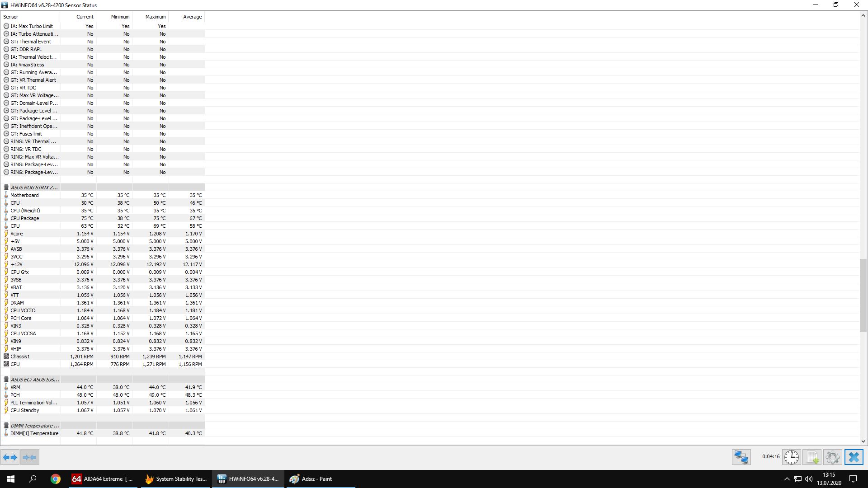This screenshot has height=488, width=868.
Task: Start logging with the sheet icon
Action: 812,457
